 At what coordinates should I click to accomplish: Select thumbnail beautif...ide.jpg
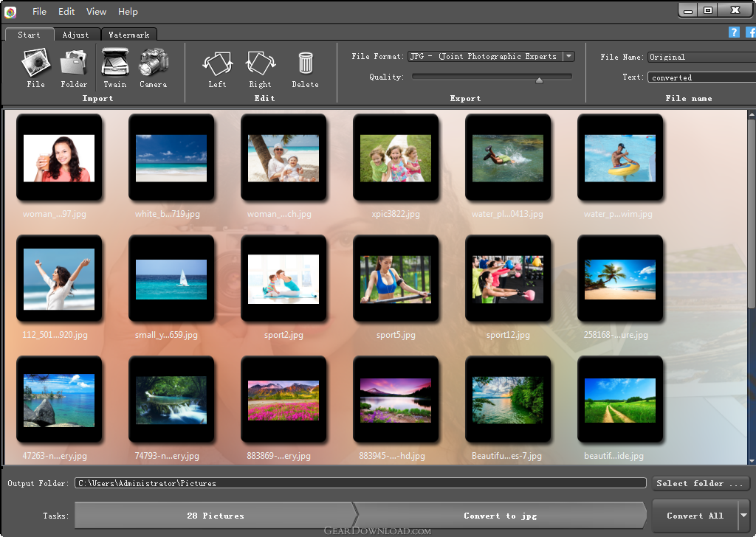(x=620, y=400)
